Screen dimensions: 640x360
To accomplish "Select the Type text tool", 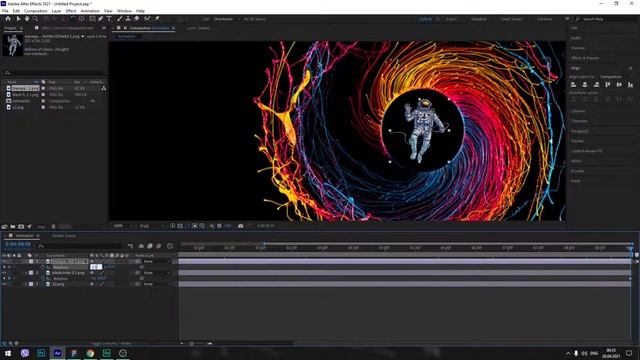I will [109, 19].
